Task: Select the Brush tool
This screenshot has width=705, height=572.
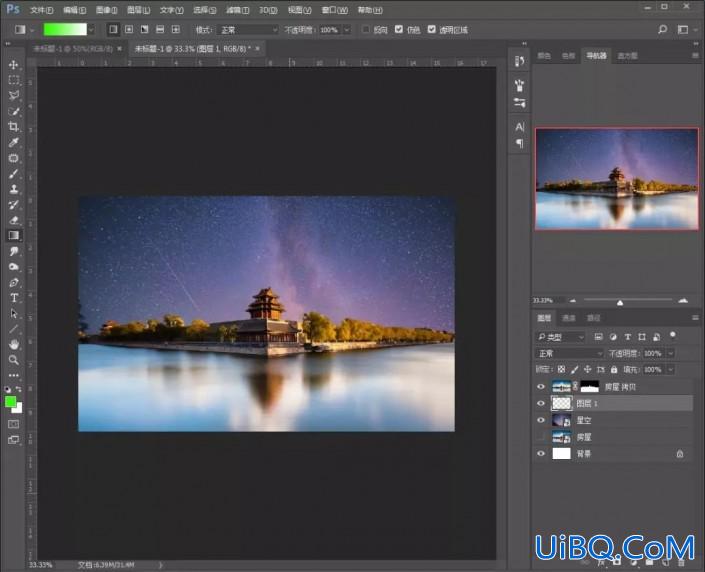Action: tap(13, 174)
